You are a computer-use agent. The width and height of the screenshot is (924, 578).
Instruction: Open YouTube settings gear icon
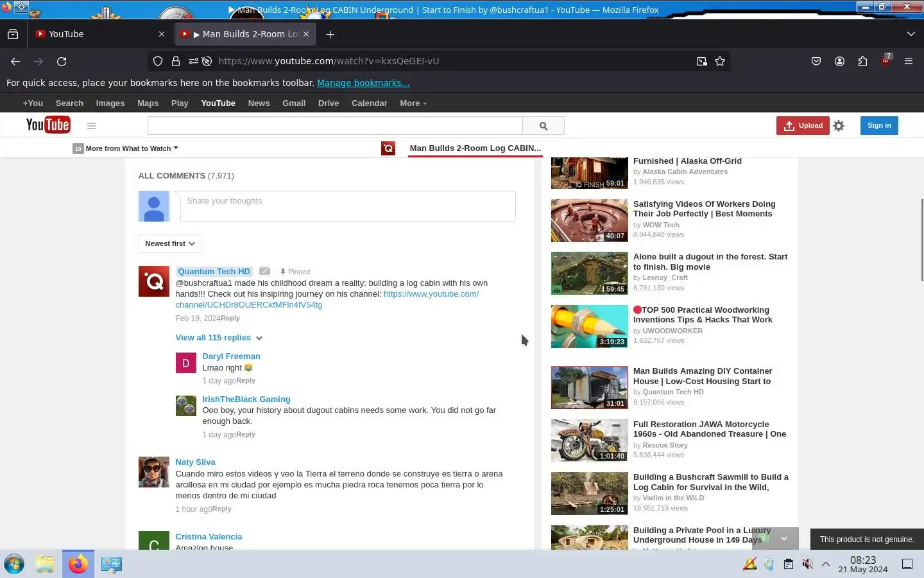click(839, 126)
